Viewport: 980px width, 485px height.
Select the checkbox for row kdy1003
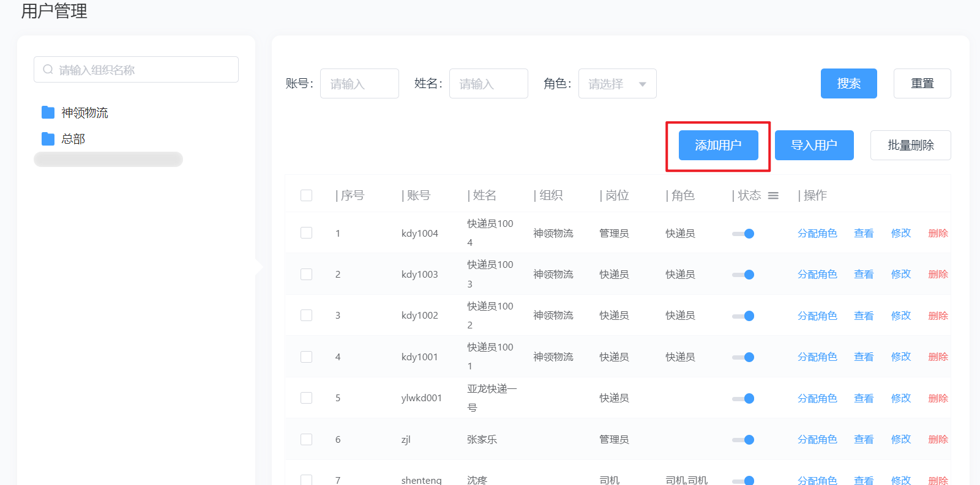307,275
